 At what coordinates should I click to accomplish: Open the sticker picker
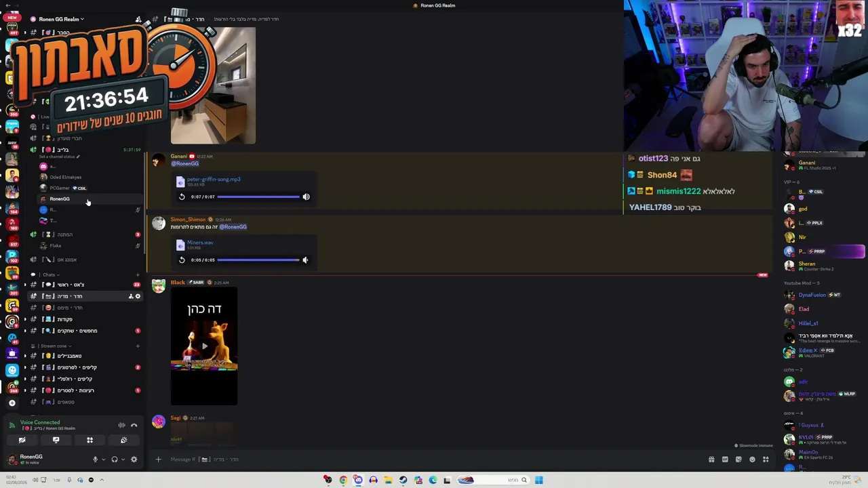tap(738, 460)
